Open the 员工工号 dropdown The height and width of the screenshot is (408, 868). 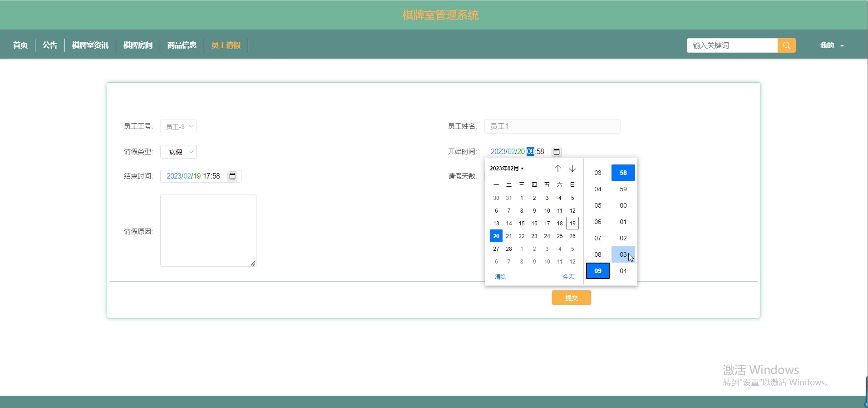pos(178,126)
